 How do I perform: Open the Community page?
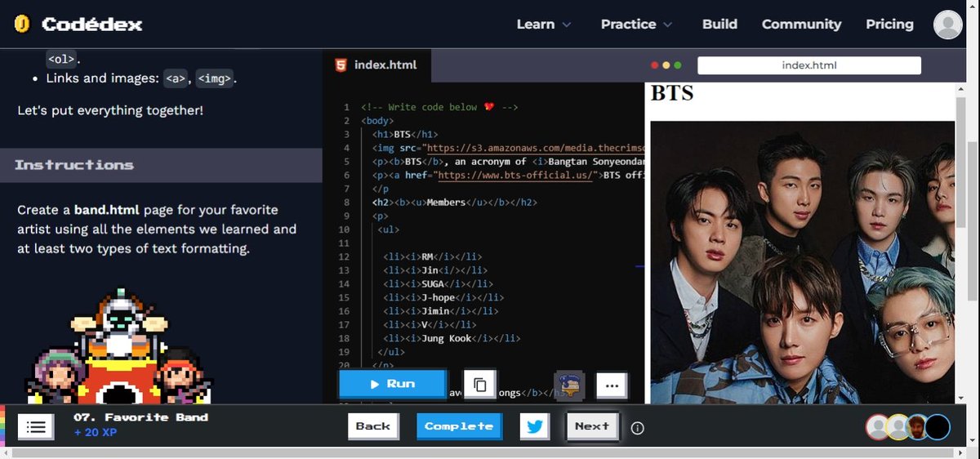(x=801, y=25)
